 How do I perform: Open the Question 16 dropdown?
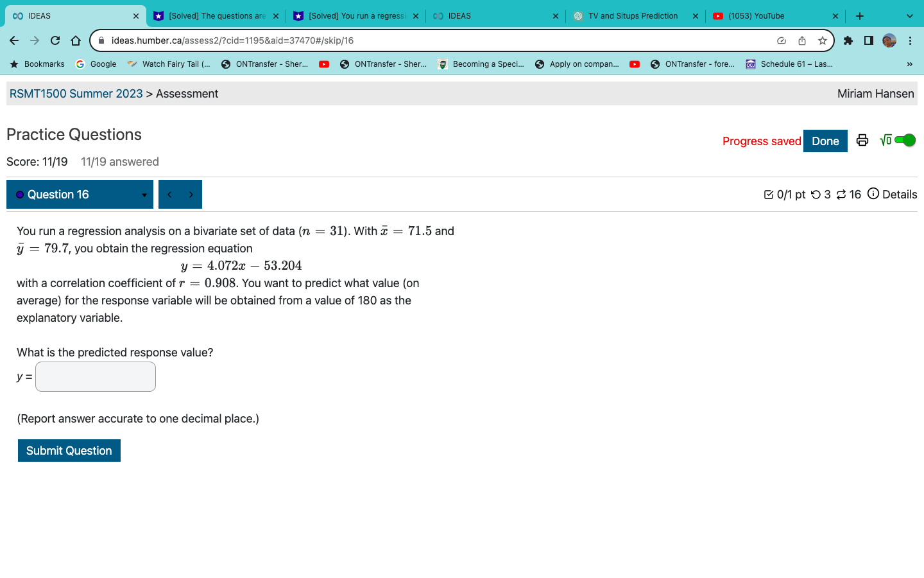[x=143, y=194]
